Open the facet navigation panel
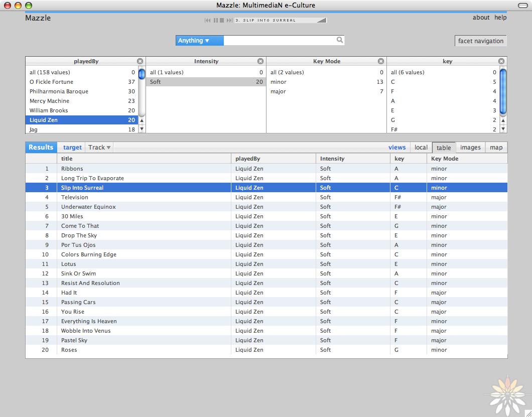 pos(480,41)
